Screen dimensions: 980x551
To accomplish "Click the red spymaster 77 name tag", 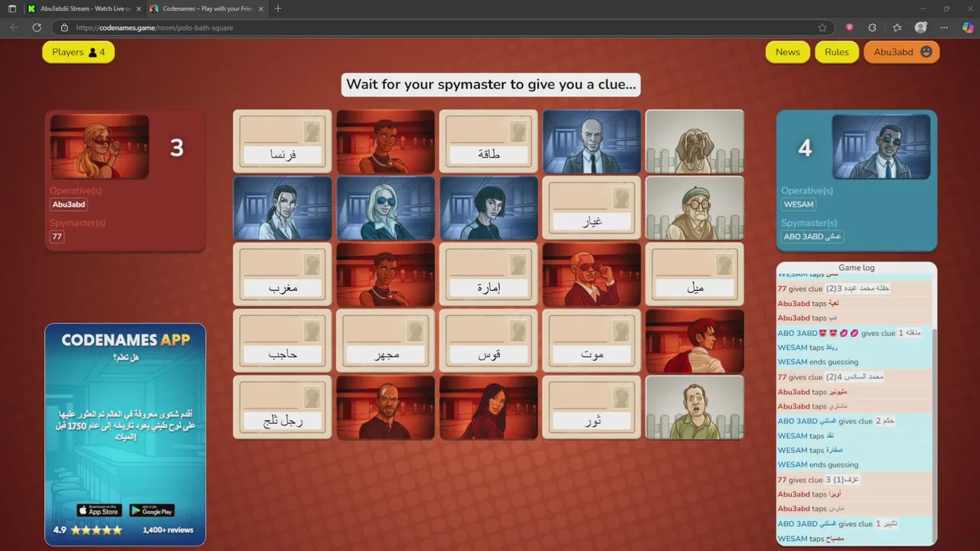I will pyautogui.click(x=57, y=237).
